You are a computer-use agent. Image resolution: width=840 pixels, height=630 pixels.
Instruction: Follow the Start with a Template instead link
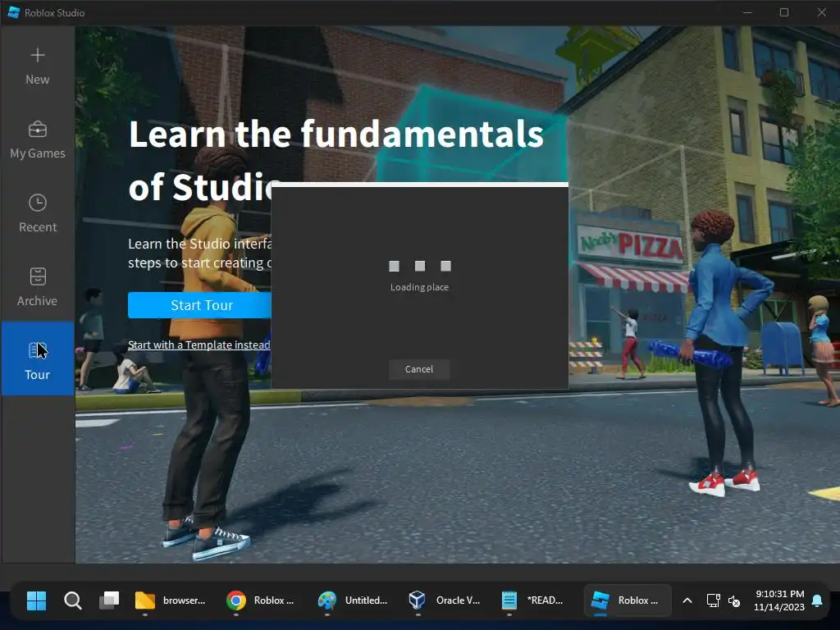[x=199, y=345]
